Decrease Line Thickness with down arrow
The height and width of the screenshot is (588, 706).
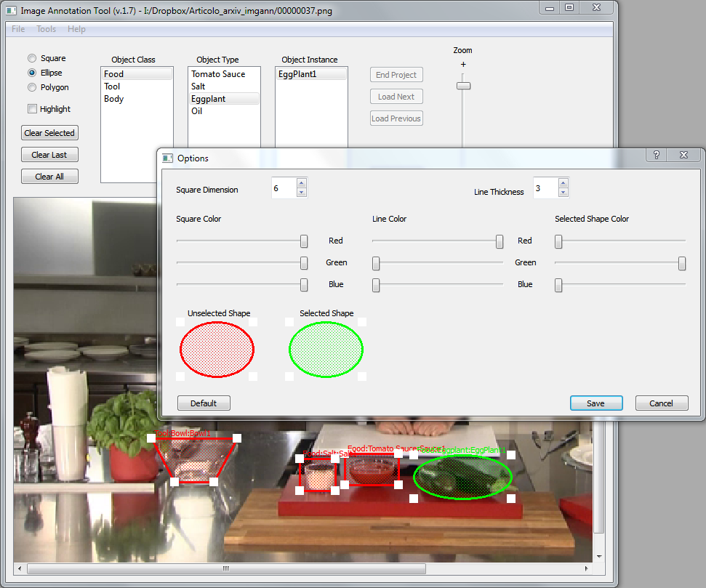pos(563,193)
